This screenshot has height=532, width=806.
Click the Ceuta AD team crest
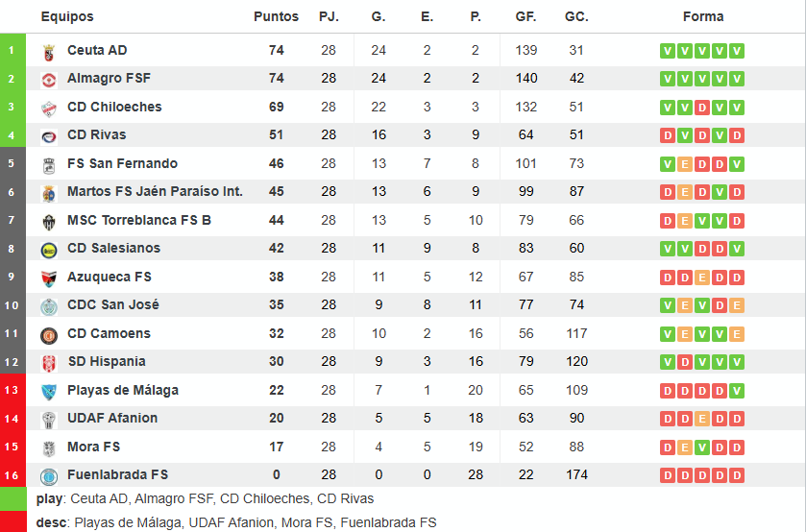[x=49, y=53]
